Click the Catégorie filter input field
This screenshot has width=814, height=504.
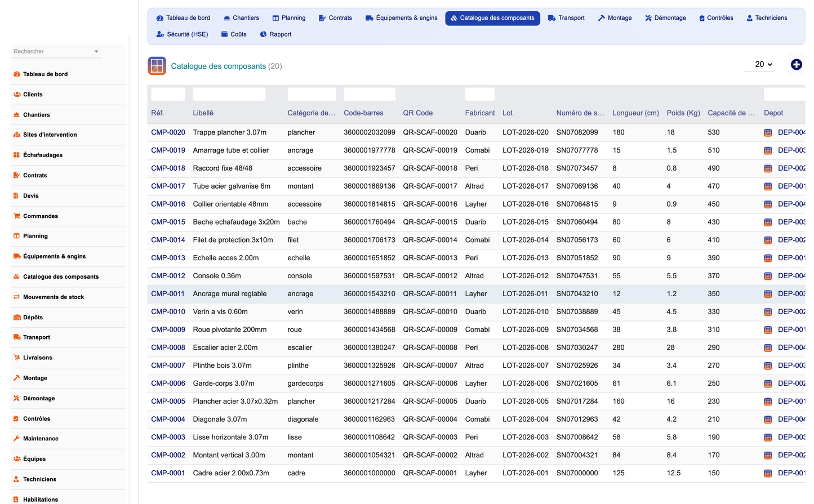(x=312, y=94)
